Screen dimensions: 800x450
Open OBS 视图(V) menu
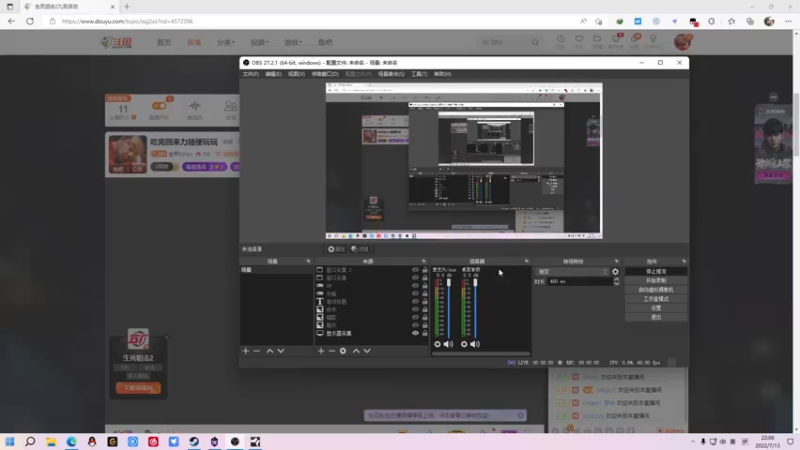point(296,74)
